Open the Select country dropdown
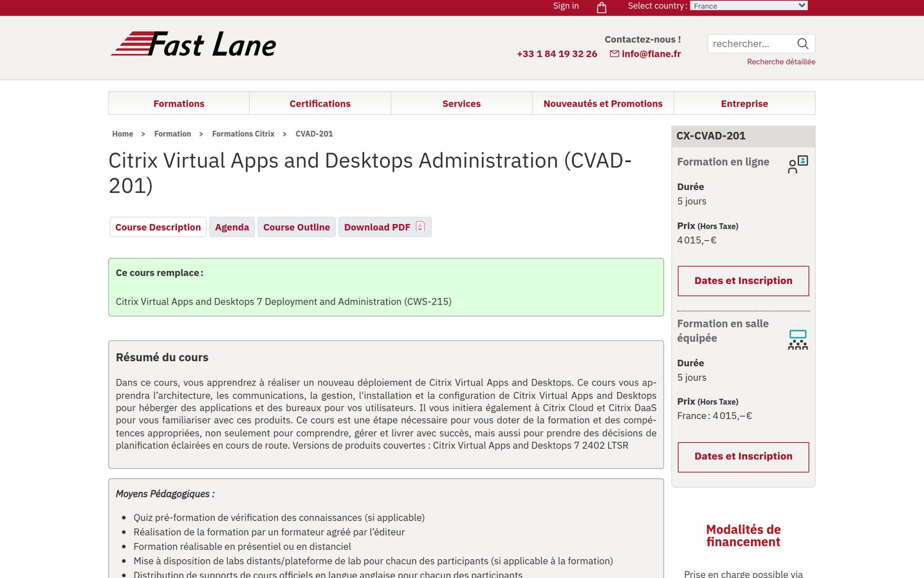924x578 pixels. coord(748,6)
